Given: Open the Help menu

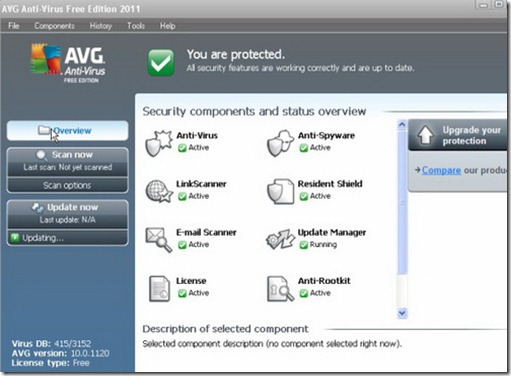Looking at the screenshot, I should point(167,26).
